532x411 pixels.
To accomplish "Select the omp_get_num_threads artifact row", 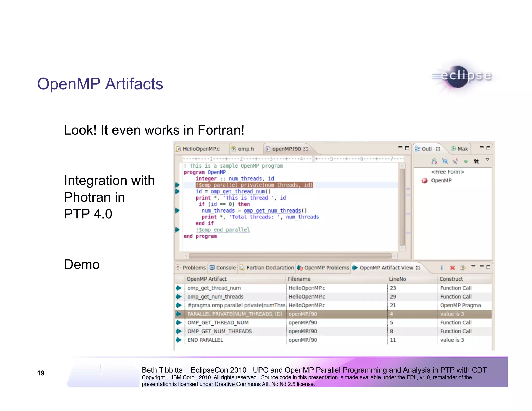I will (x=333, y=297).
